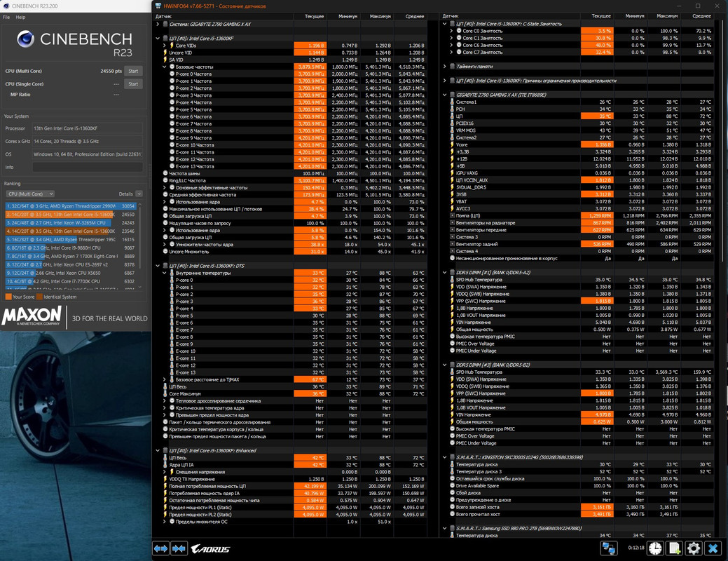The width and height of the screenshot is (728, 561).
Task: Click the thermometer icon beside SPD Hub Температура in DIMM #1
Action: (452, 280)
